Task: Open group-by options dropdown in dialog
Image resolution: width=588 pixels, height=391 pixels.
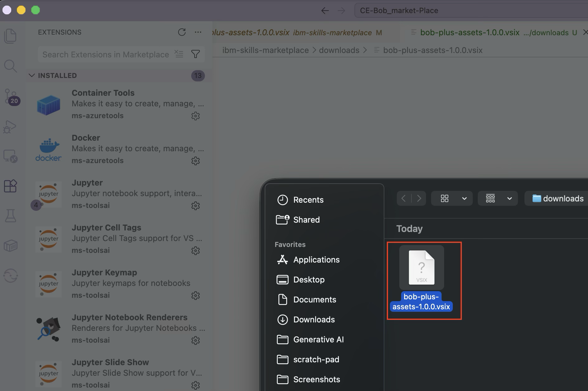Action: pos(498,198)
